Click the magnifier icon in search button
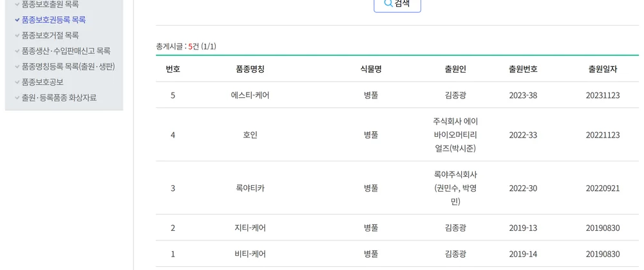The image size is (644, 270). (388, 3)
